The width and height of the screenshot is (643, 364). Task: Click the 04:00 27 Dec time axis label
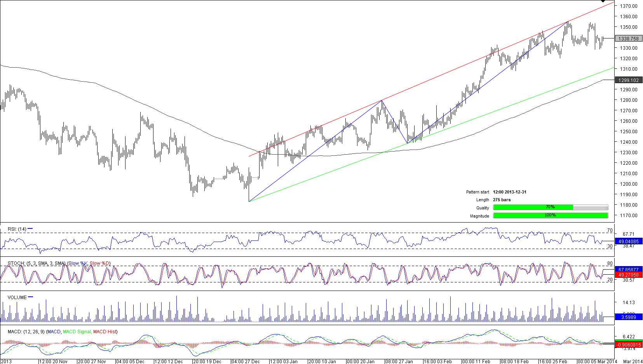pyautogui.click(x=246, y=361)
